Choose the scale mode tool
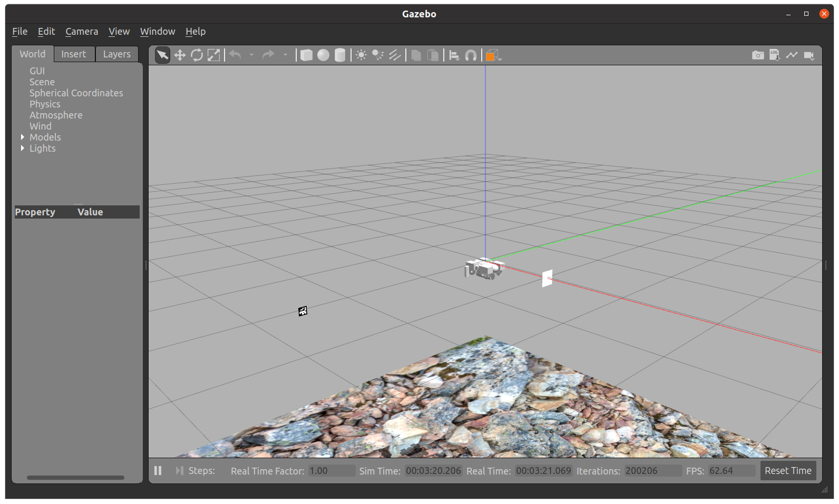The image size is (839, 504). [213, 55]
